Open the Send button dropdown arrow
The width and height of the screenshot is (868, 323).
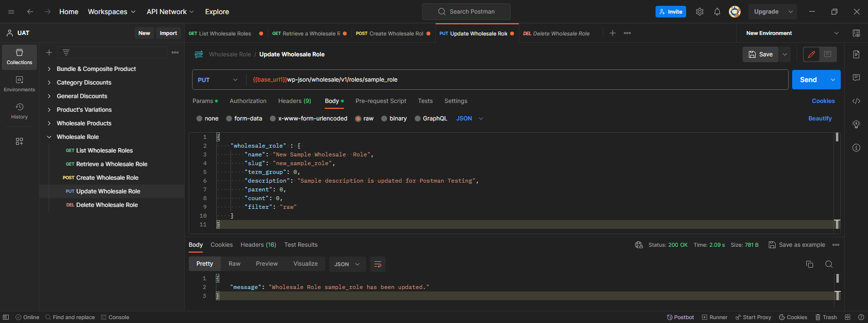point(833,80)
